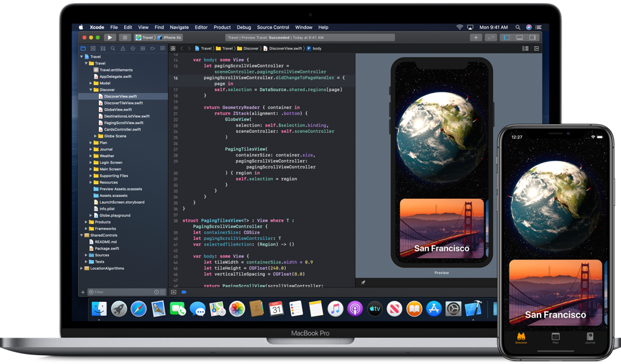Toggle source-control status filter icon
The height and width of the screenshot is (364, 621).
click(162, 292)
